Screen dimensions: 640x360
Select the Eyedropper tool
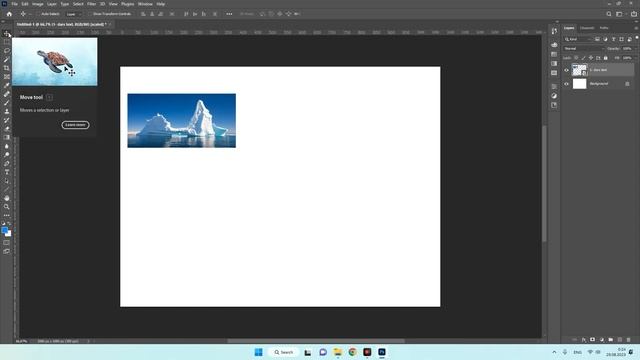click(7, 85)
